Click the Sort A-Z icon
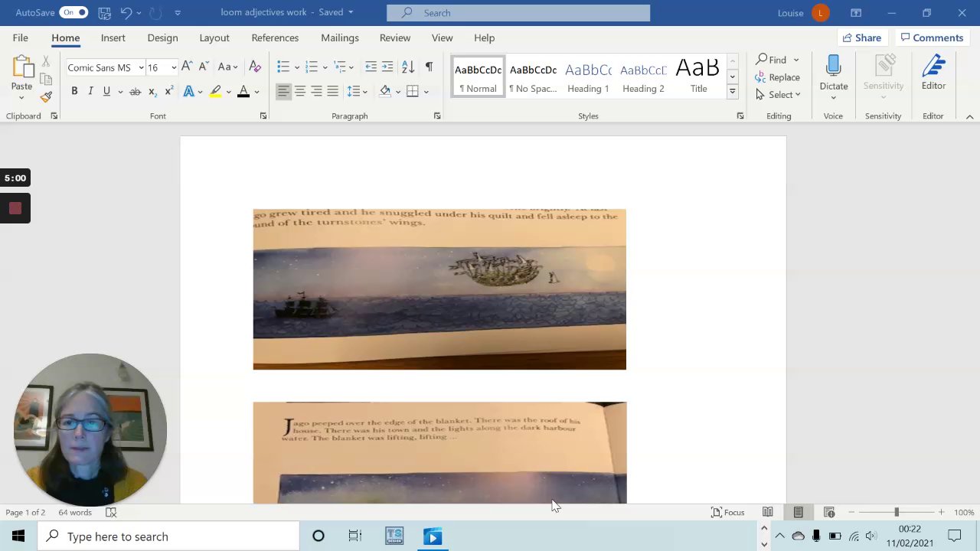The width and height of the screenshot is (980, 551). (x=408, y=67)
